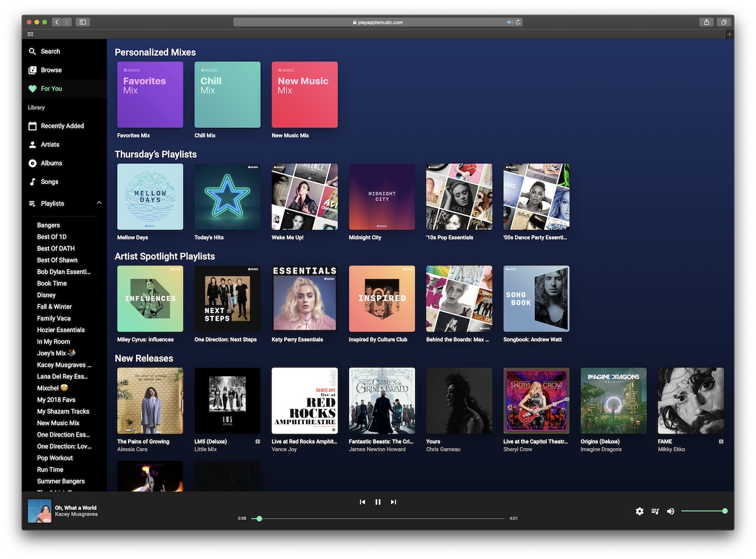756x559 pixels.
Task: Open the Bangers playlist
Action: (x=49, y=225)
